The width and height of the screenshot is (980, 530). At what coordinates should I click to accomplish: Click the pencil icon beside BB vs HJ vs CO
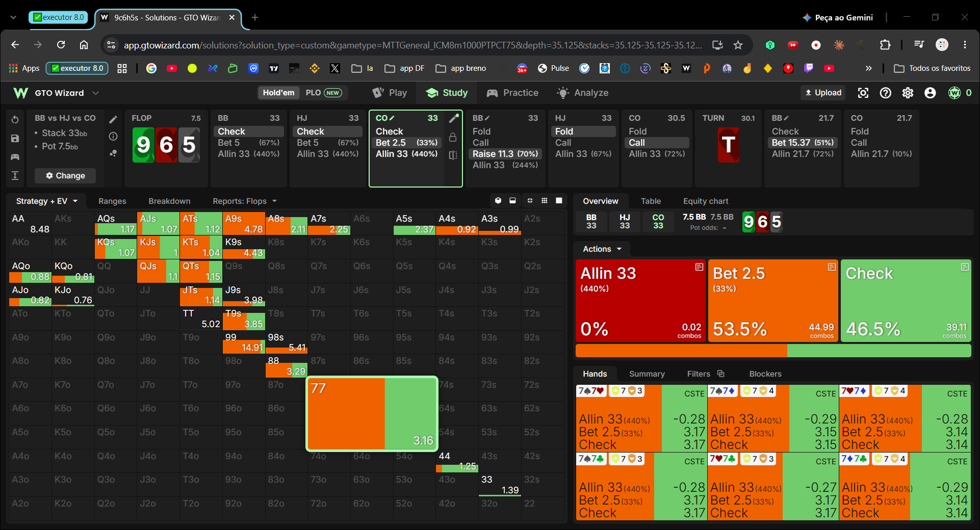coord(113,120)
